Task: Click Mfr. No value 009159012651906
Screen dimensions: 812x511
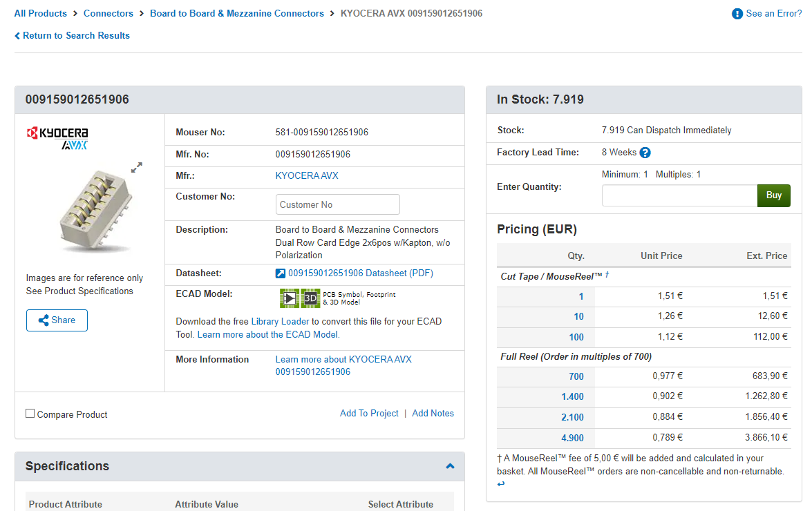Action: [313, 155]
